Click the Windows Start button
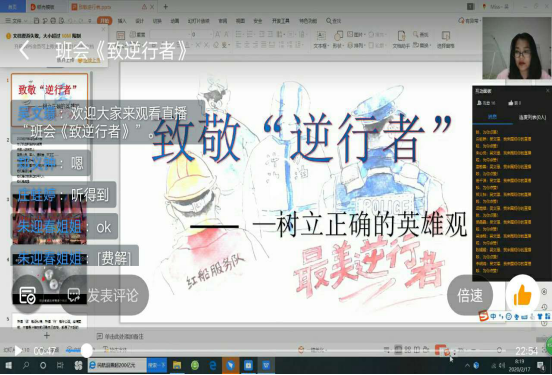The image size is (552, 375). [x=8, y=365]
